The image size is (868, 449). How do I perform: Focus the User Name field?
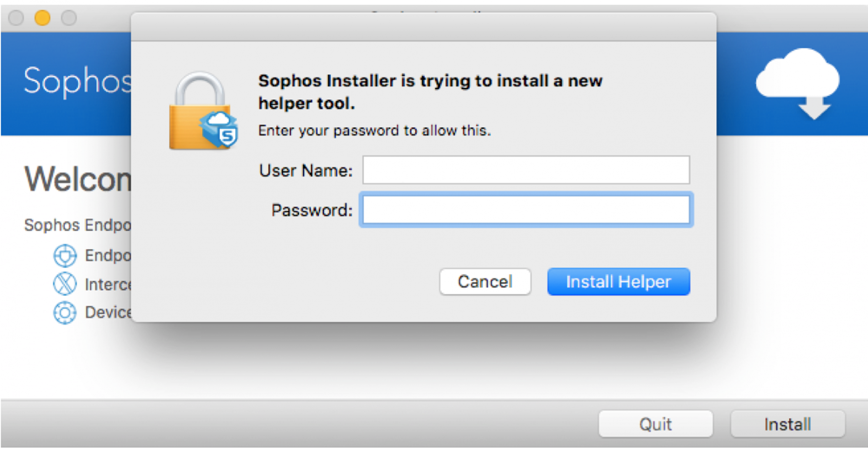[x=526, y=170]
